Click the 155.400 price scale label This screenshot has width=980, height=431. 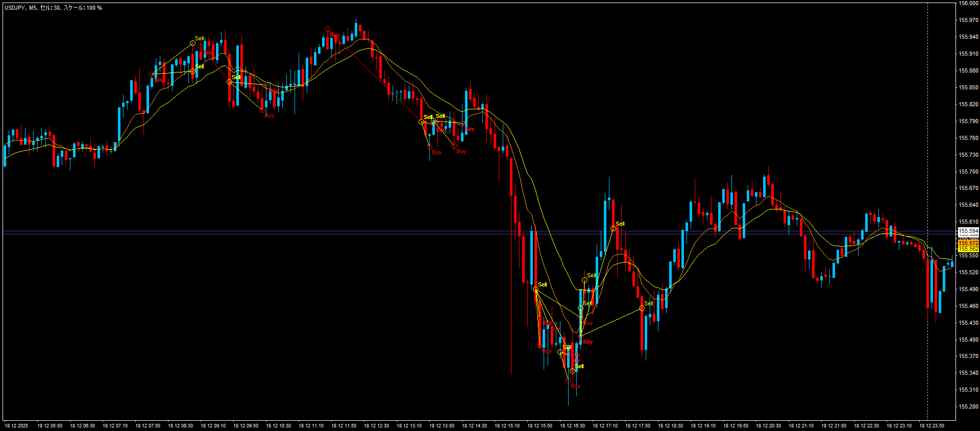968,340
